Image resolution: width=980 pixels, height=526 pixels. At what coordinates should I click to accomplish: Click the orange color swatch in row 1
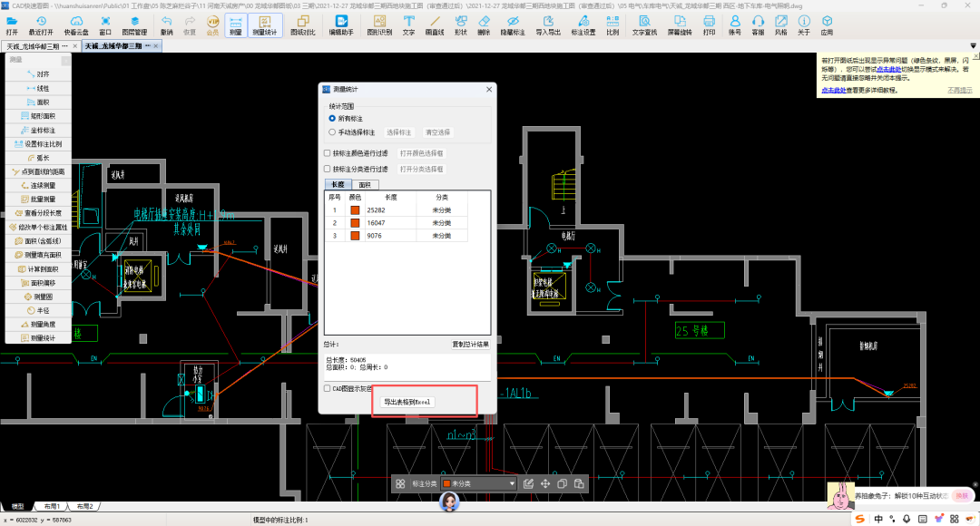[x=355, y=210]
